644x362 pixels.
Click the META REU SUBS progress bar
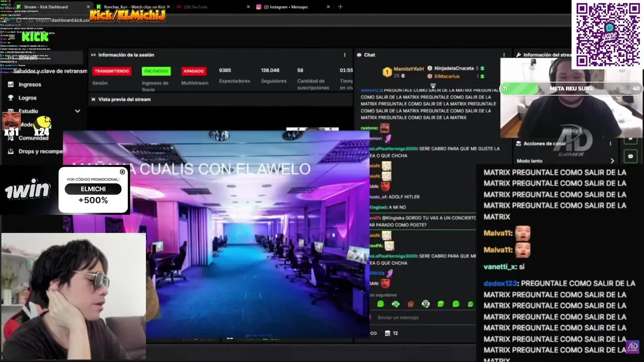pos(572,88)
